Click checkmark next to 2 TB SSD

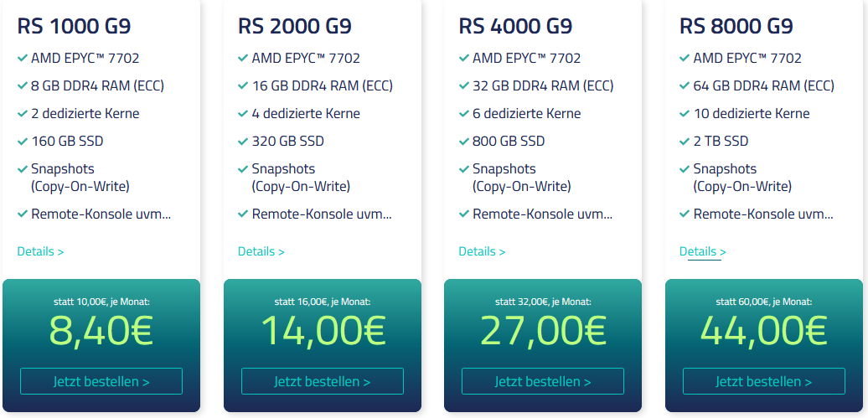coord(685,141)
